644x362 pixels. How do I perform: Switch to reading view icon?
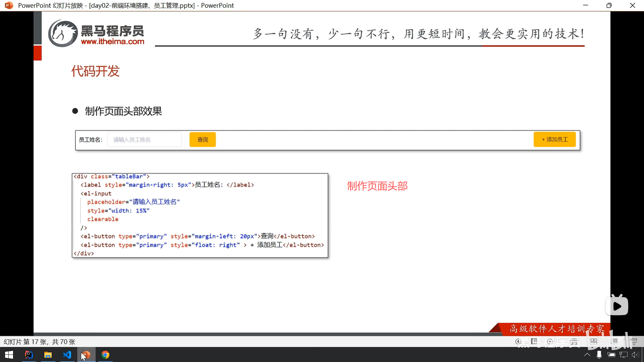(614, 342)
